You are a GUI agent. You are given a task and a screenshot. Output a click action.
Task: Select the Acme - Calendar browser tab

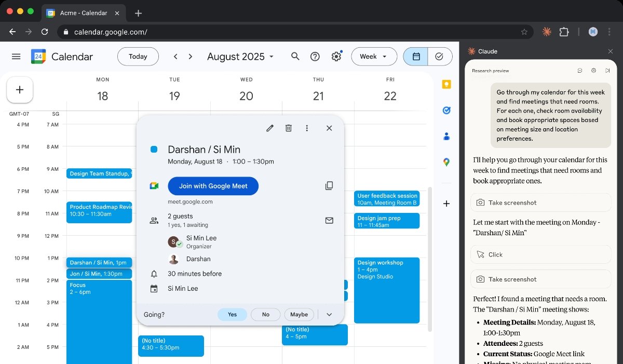[83, 13]
